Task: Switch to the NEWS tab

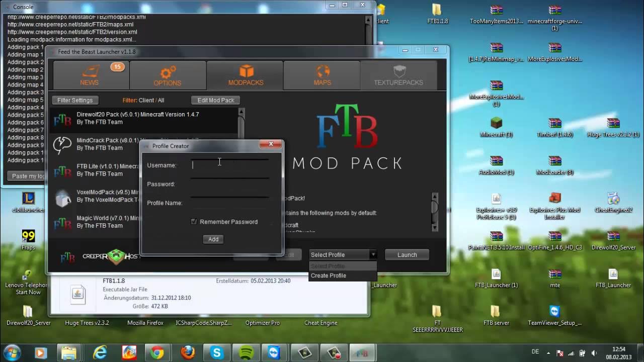Action: tap(91, 75)
